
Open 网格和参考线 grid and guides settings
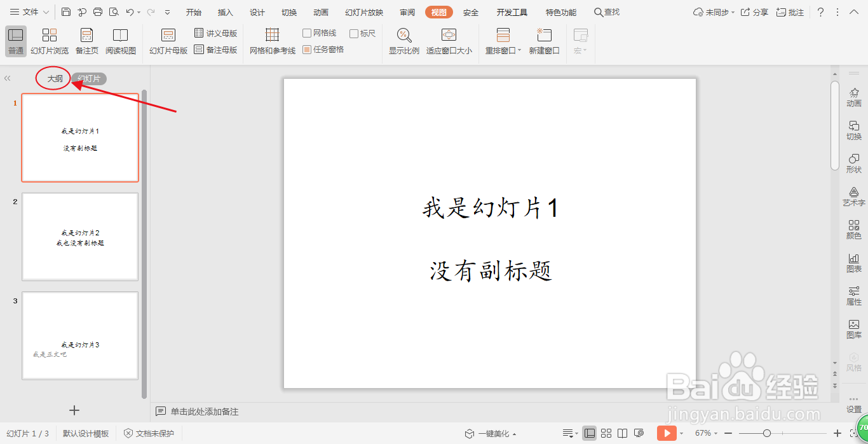(272, 41)
